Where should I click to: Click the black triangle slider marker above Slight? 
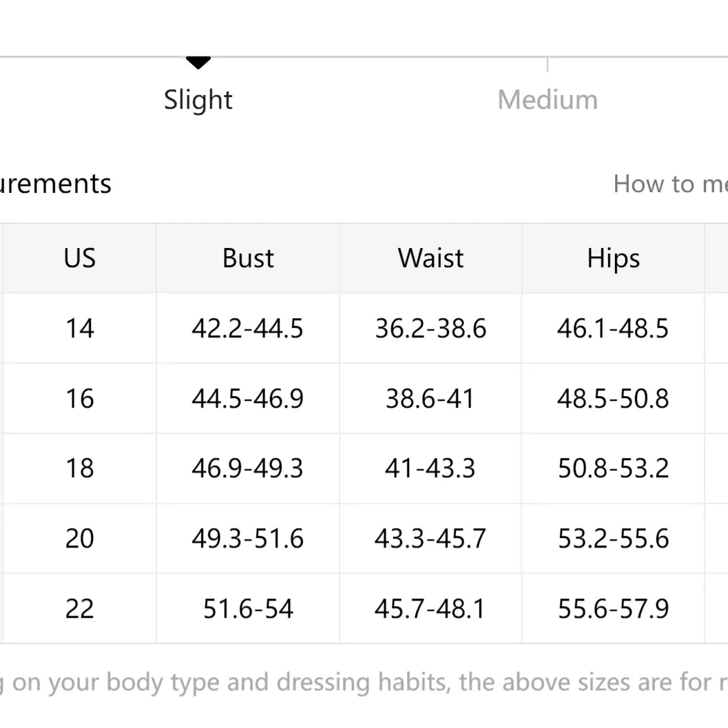(x=198, y=63)
